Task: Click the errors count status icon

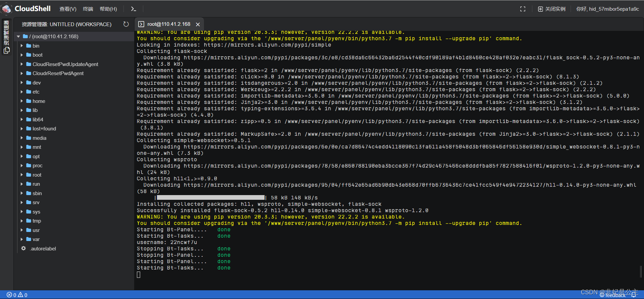Action: pos(9,295)
